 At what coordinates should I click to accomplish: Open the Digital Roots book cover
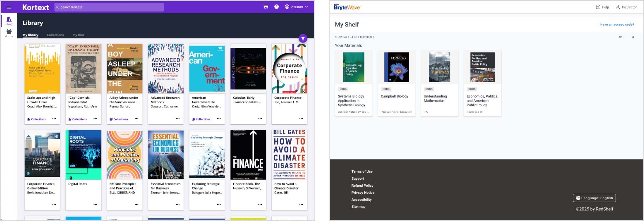click(x=84, y=155)
